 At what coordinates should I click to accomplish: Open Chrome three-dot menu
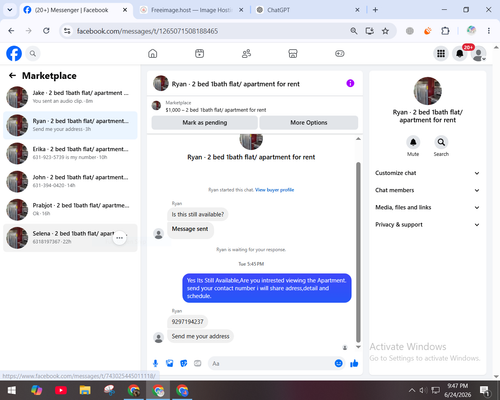click(489, 31)
